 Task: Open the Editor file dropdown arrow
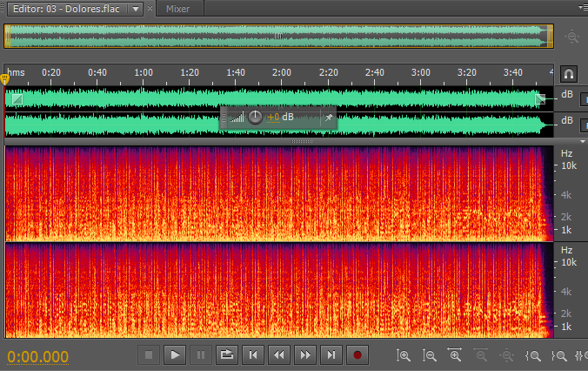pyautogui.click(x=134, y=9)
